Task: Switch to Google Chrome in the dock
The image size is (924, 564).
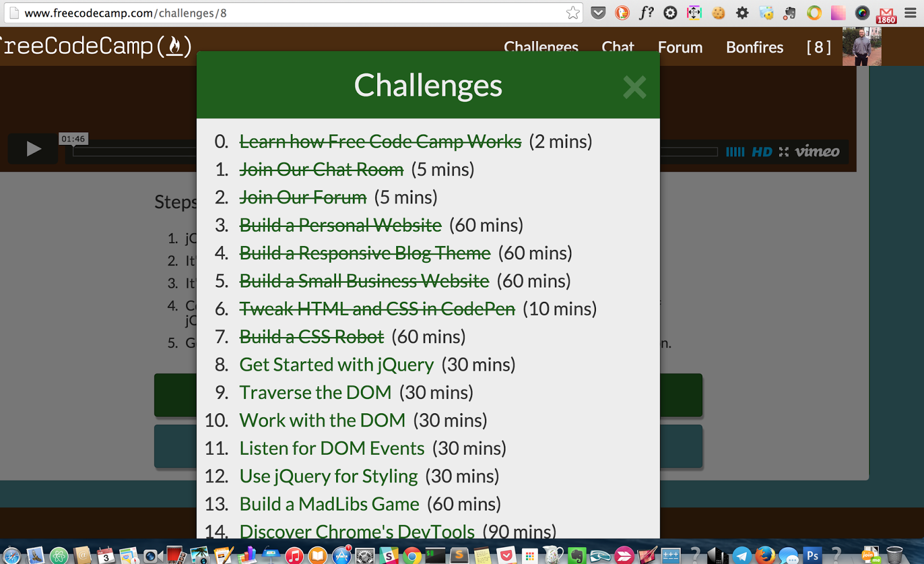Action: coord(412,556)
